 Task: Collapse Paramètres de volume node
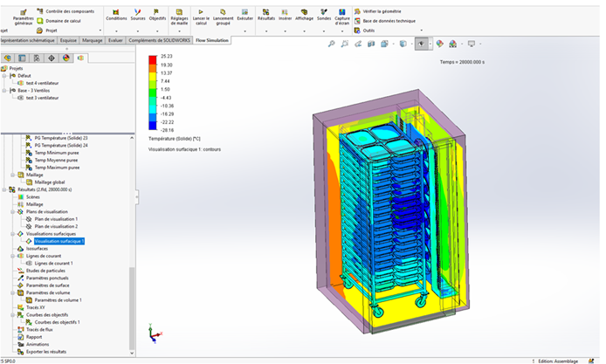pyautogui.click(x=13, y=293)
